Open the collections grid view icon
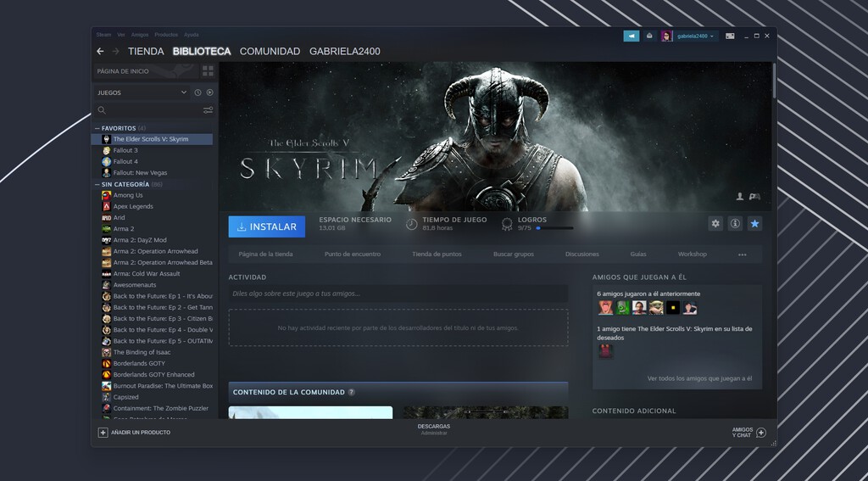The width and height of the screenshot is (868, 481). tap(208, 71)
